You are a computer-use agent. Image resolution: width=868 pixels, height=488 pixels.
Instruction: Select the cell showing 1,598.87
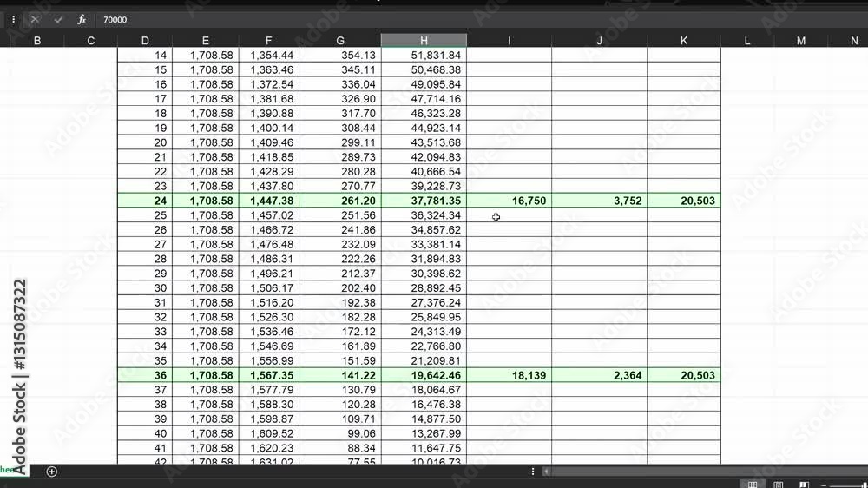[x=268, y=419]
